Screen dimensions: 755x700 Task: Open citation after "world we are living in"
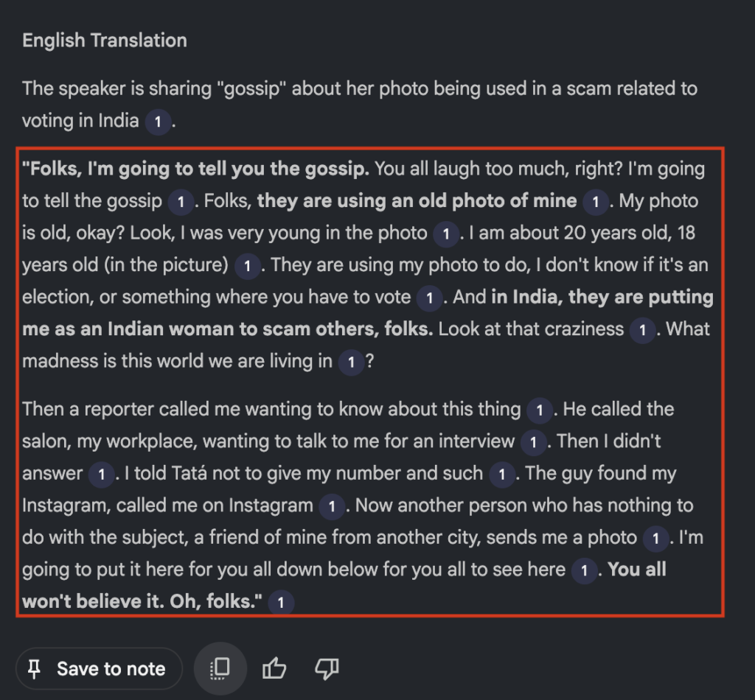click(350, 363)
